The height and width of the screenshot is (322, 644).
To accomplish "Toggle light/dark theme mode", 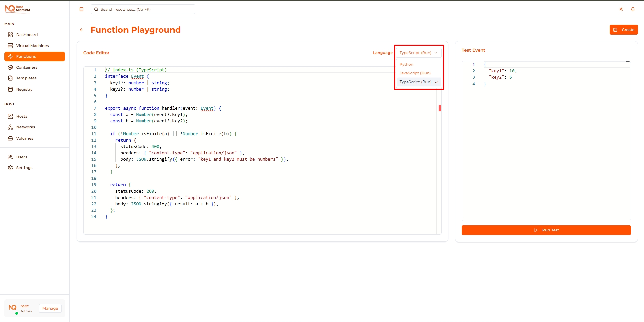I will (x=621, y=9).
